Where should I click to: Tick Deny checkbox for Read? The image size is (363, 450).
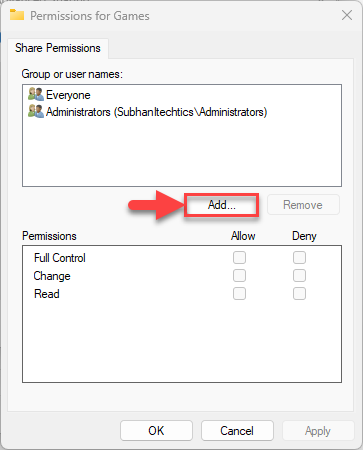pyautogui.click(x=299, y=294)
